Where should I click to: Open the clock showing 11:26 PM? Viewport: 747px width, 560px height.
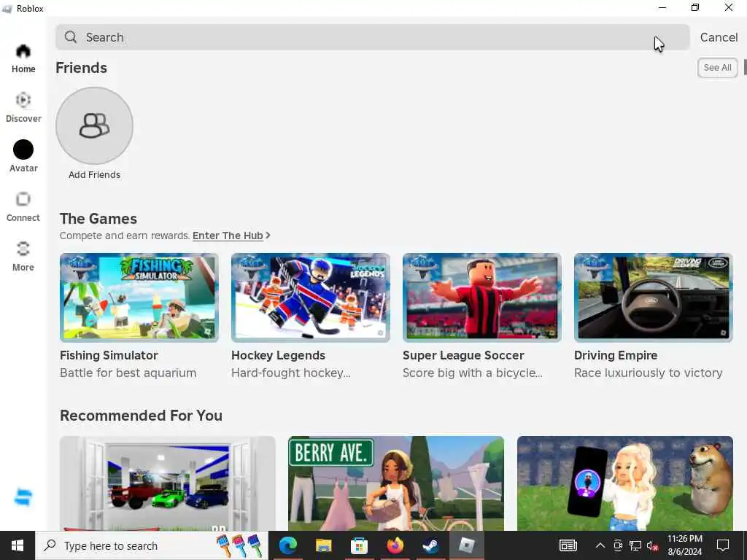point(684,545)
